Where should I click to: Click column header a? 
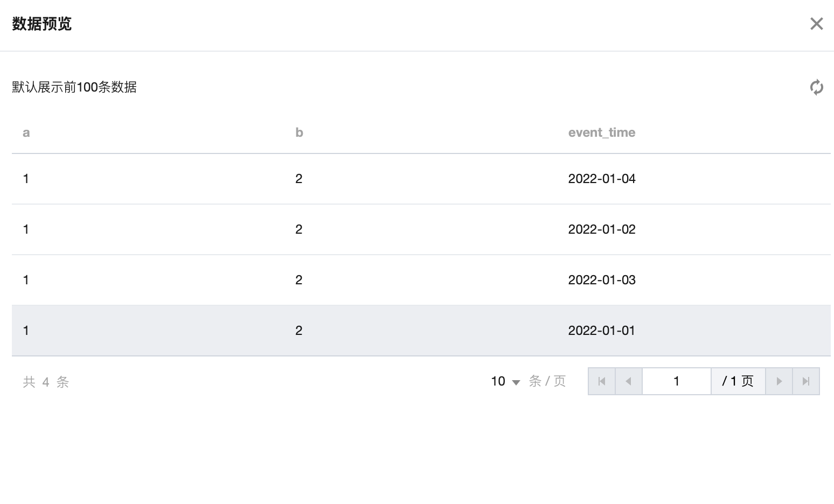point(26,132)
